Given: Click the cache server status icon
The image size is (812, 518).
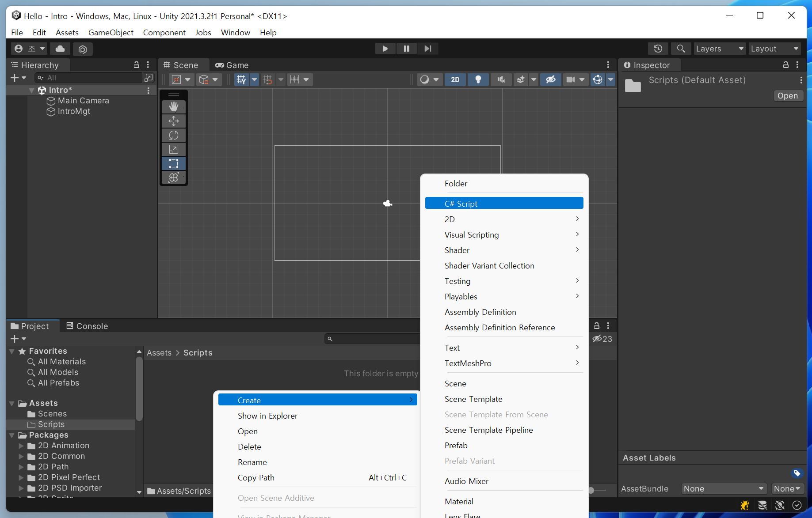Looking at the screenshot, I should coord(762,505).
